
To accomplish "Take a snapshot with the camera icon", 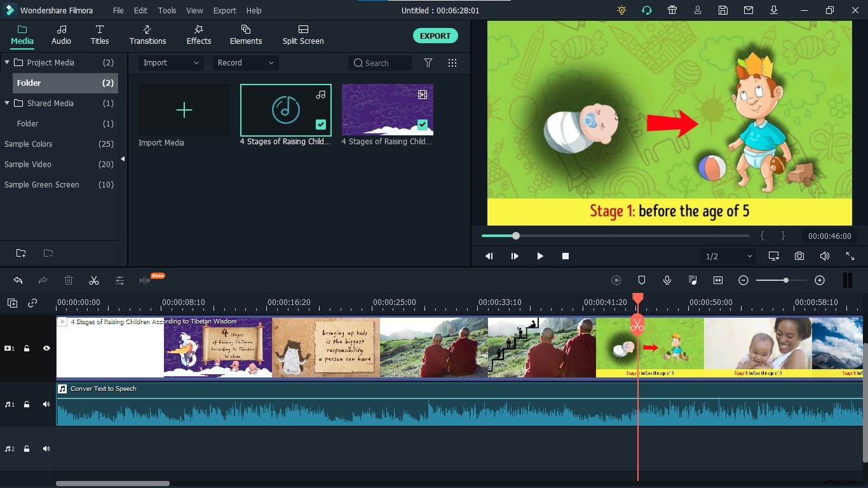I will (x=799, y=256).
